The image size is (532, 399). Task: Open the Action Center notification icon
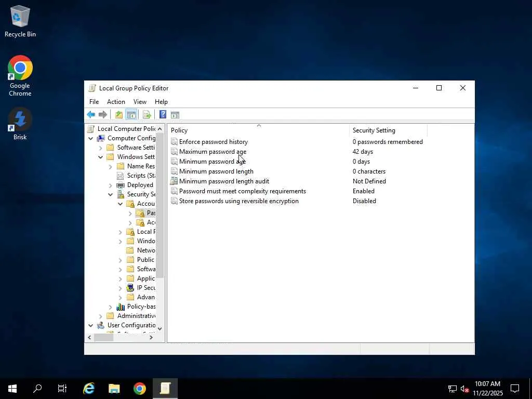click(x=515, y=388)
